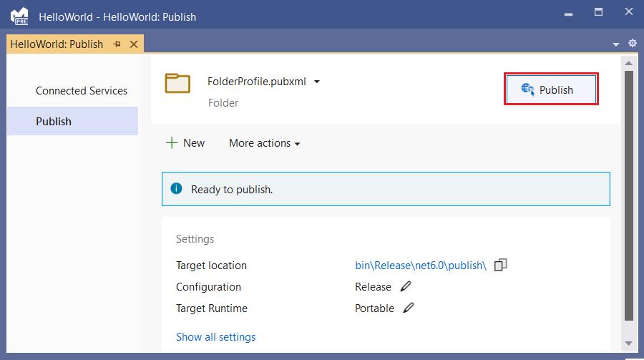Click the Visual Studio Preview logo icon
This screenshot has width=644, height=360.
click(19, 16)
